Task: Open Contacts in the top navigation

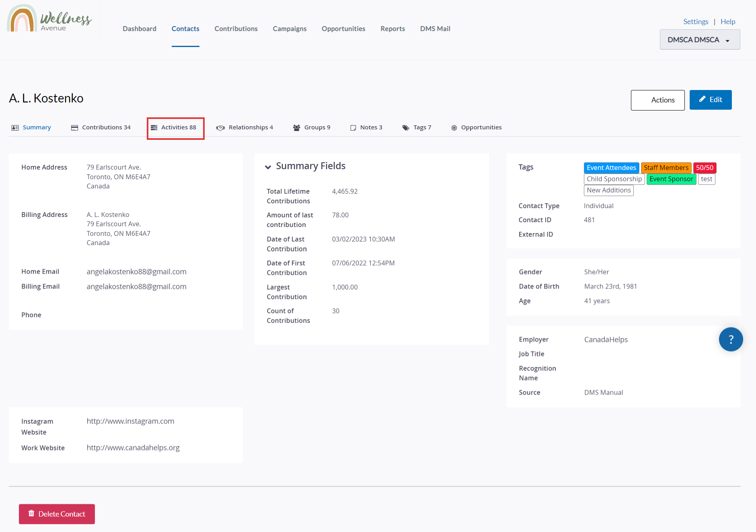Action: pos(185,29)
